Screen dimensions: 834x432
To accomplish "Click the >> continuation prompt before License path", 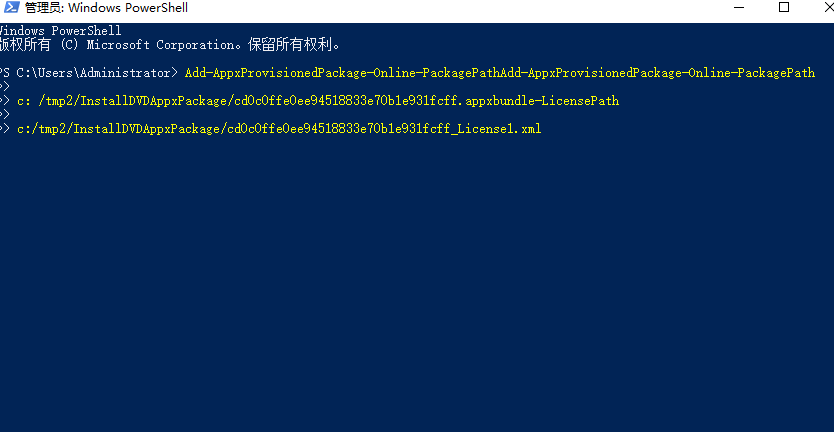I will [x=5, y=129].
